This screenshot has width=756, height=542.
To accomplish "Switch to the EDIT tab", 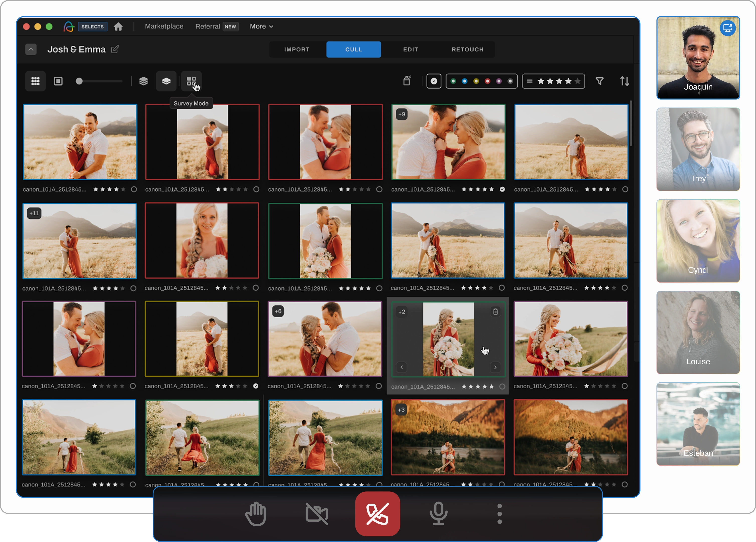I will 410,49.
